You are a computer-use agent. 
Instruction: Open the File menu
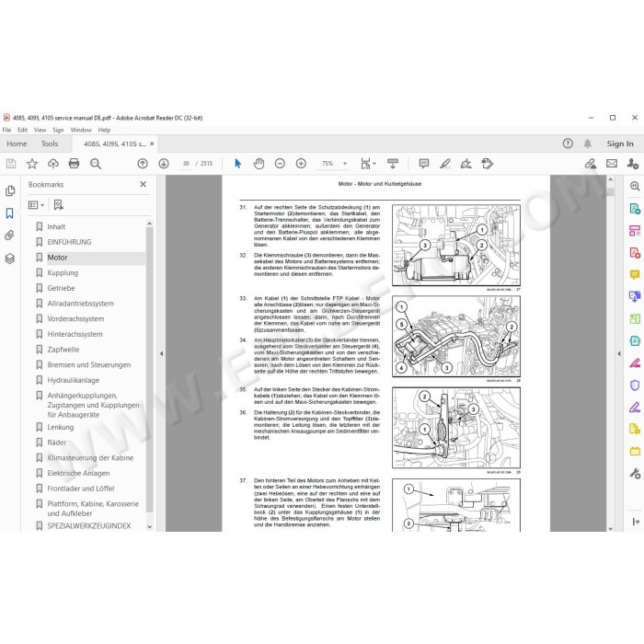point(6,130)
